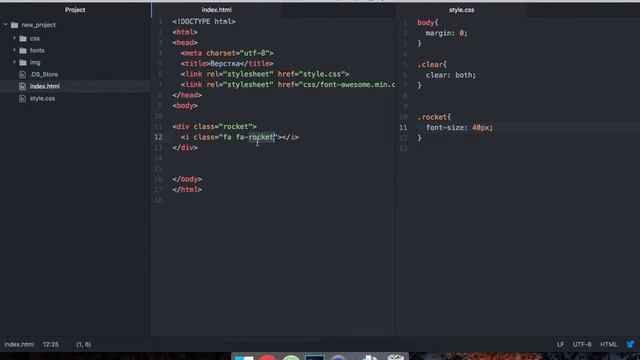Click the clear: both; declaration
Image resolution: width=640 pixels, height=360 pixels.
pyautogui.click(x=451, y=76)
